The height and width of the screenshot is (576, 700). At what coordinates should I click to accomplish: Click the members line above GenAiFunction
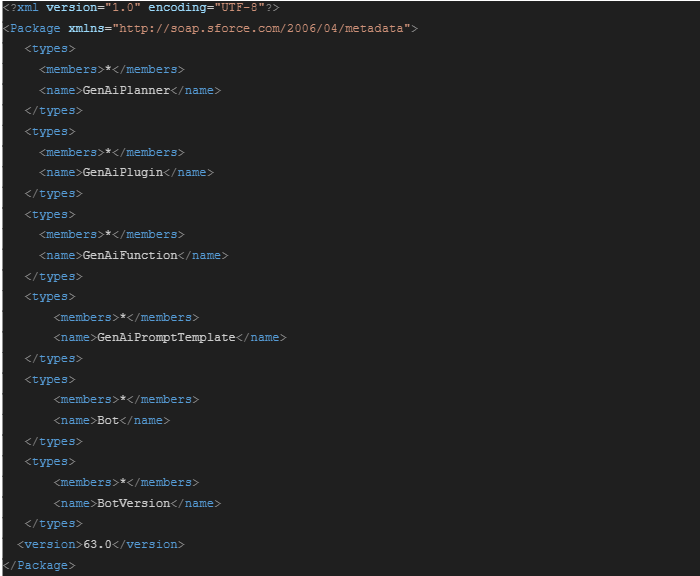pyautogui.click(x=112, y=234)
